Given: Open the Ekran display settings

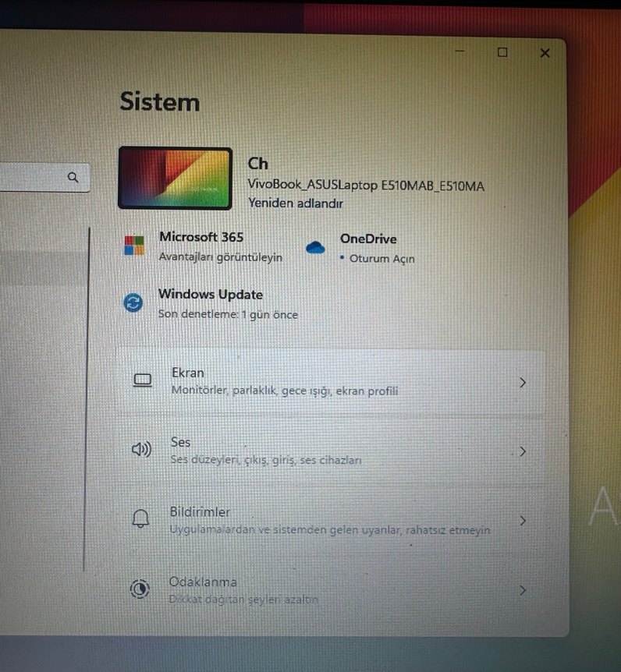Looking at the screenshot, I should (x=331, y=382).
